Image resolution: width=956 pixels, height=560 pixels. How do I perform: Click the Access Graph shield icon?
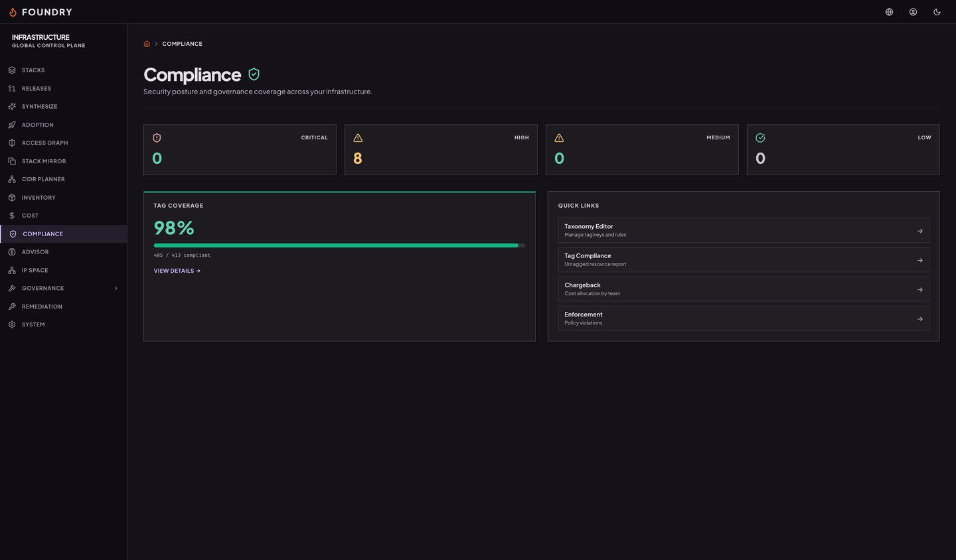click(x=12, y=143)
